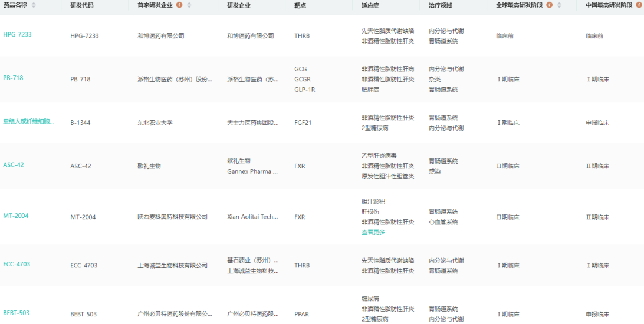Click developer 基石药业（苏州）...

point(253,260)
